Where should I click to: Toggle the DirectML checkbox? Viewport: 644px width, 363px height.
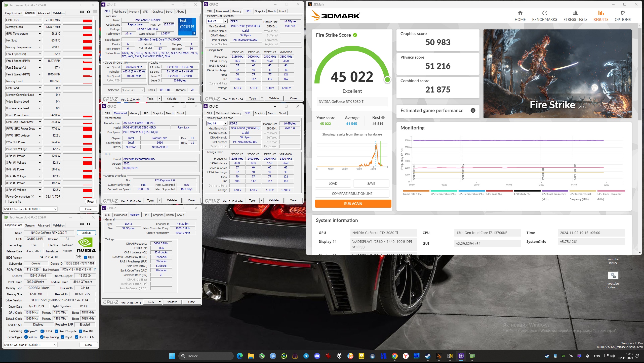point(80,331)
